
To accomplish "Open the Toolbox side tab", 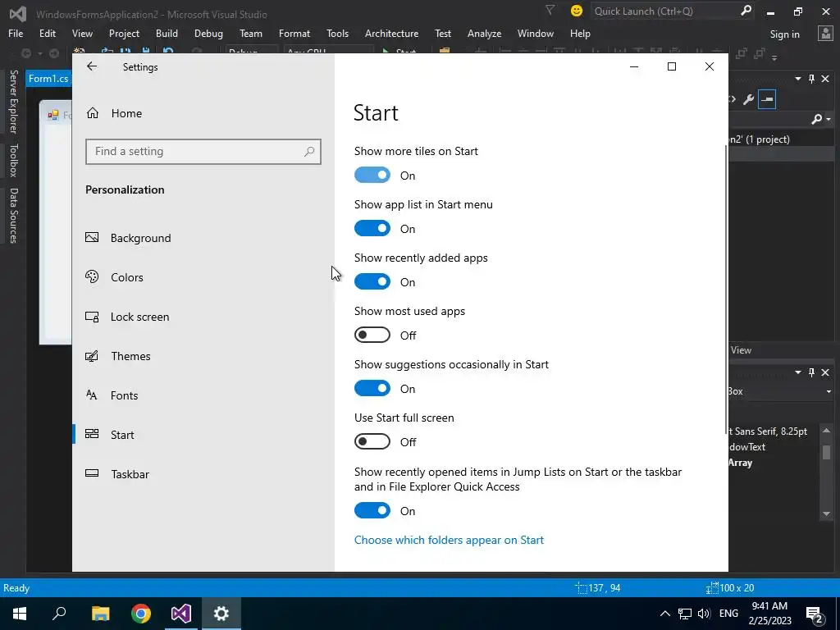I will (x=13, y=160).
